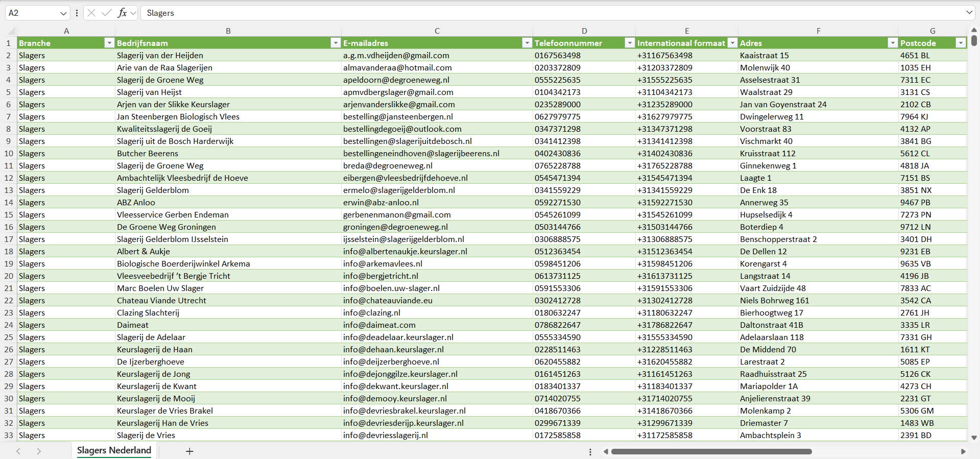Open the Branche column filter dropdown

point(109,43)
